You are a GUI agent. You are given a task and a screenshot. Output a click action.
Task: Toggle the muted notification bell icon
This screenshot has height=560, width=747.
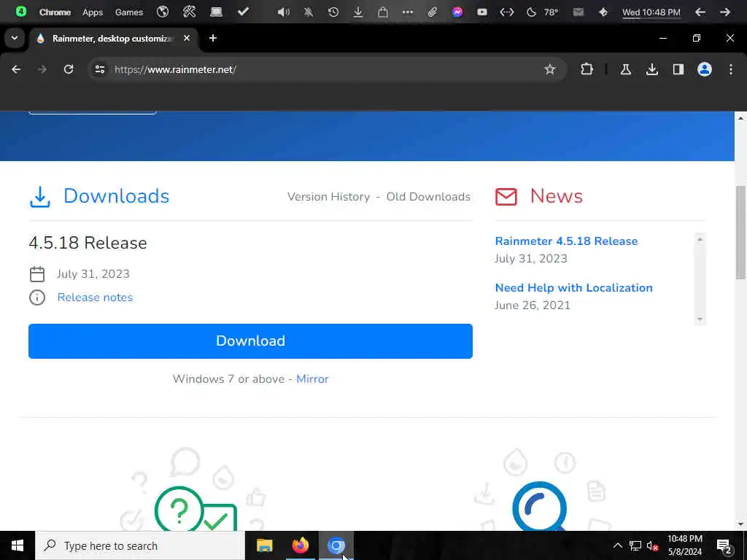(x=309, y=12)
